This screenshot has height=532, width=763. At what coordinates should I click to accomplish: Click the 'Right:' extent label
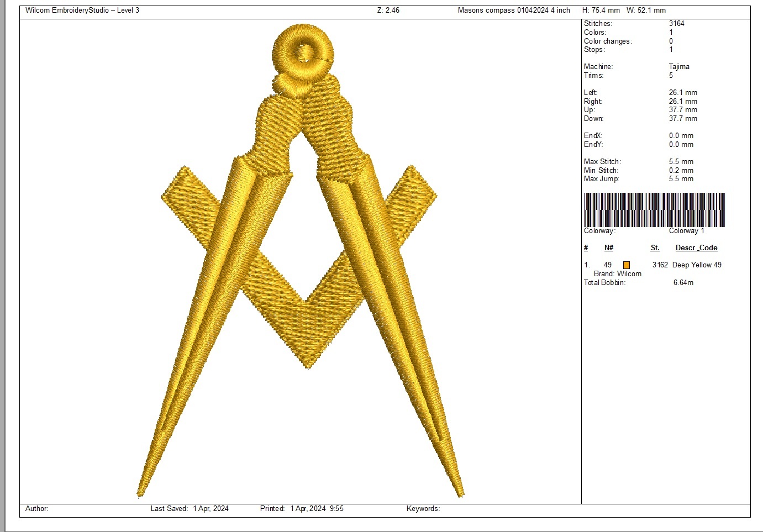(593, 102)
